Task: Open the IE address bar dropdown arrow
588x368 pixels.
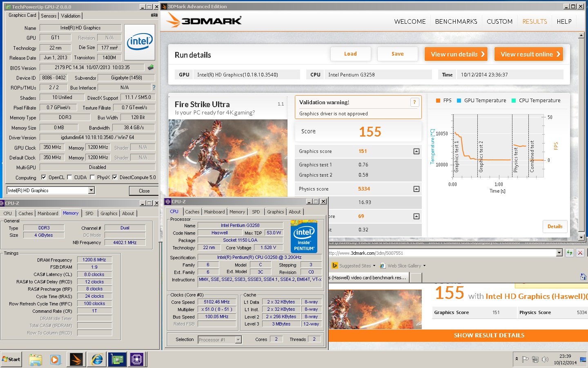Action: [x=559, y=253]
